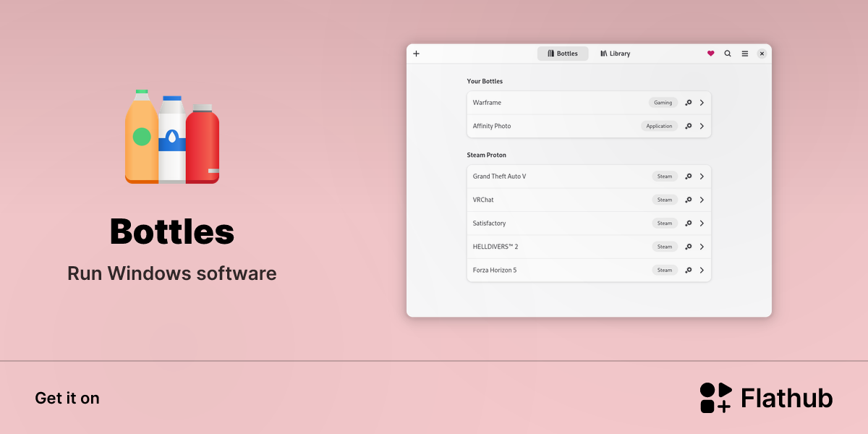Click the heart donate icon in the header

(x=710, y=54)
